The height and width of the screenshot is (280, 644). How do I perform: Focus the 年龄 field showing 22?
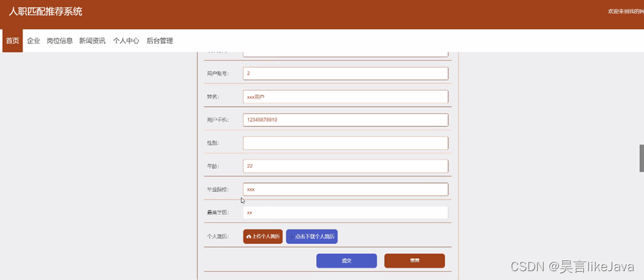pos(346,166)
